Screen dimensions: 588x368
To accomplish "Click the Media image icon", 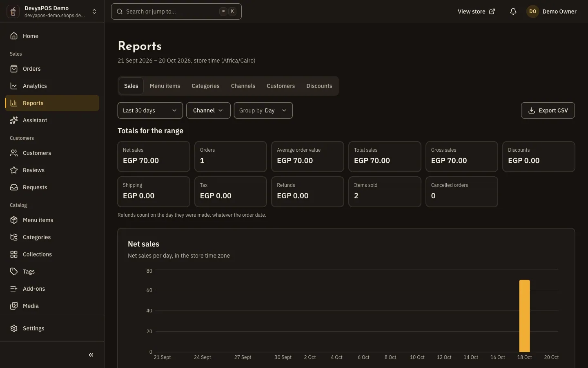I will [14, 306].
